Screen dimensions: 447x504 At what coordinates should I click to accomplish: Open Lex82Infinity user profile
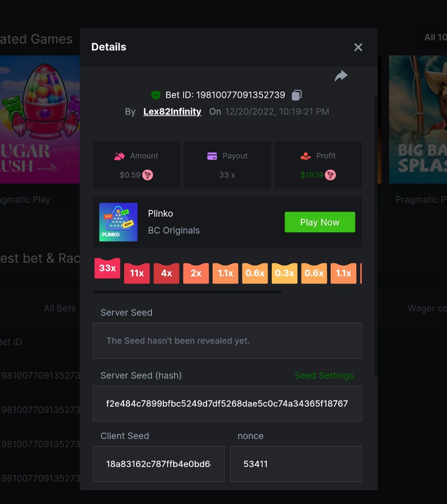[172, 112]
